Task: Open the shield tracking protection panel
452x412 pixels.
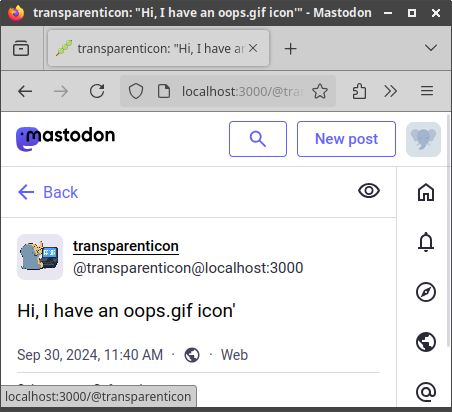Action: tap(136, 91)
